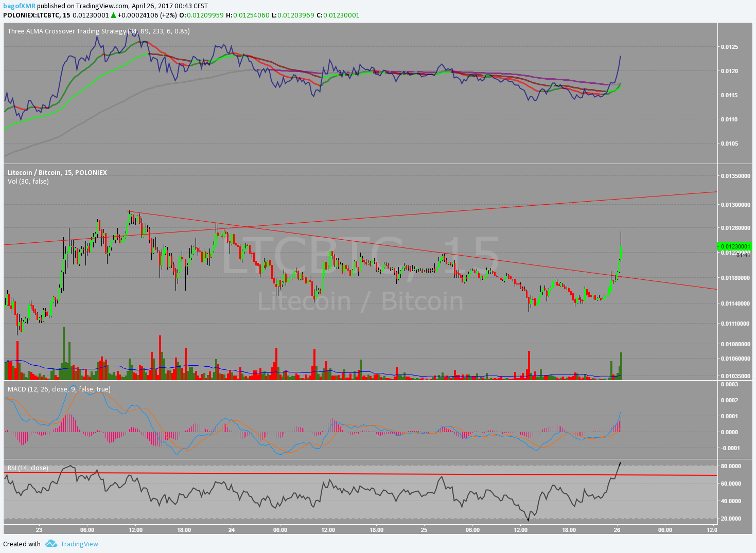Click the green 0.01230001 current price tag
Screen dimensions: 756x553
point(734,246)
